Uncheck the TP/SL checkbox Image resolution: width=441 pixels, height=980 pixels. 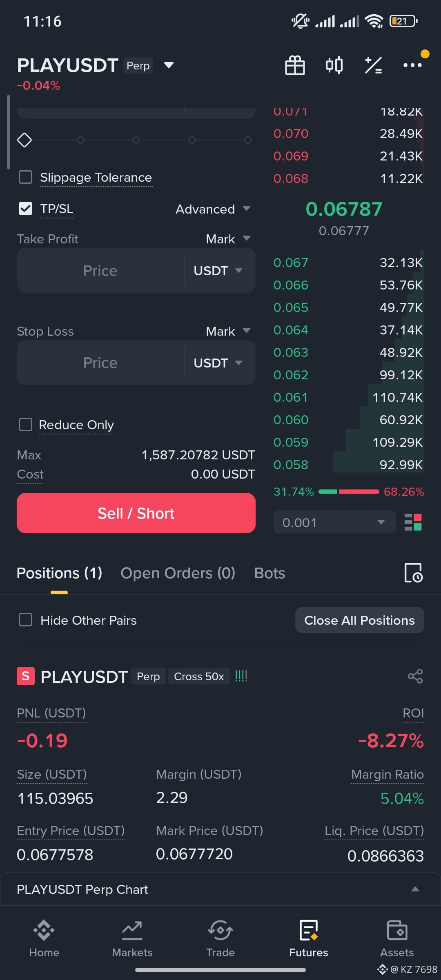[26, 209]
